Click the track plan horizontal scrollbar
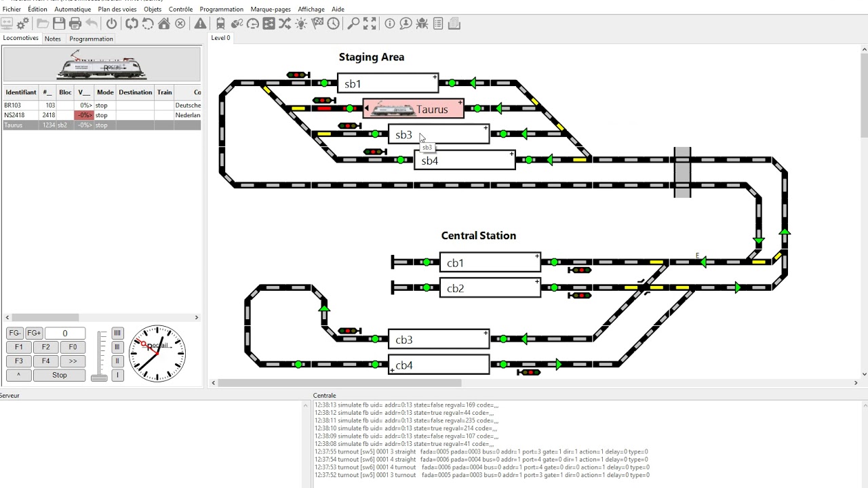The height and width of the screenshot is (488, 868). click(x=340, y=383)
